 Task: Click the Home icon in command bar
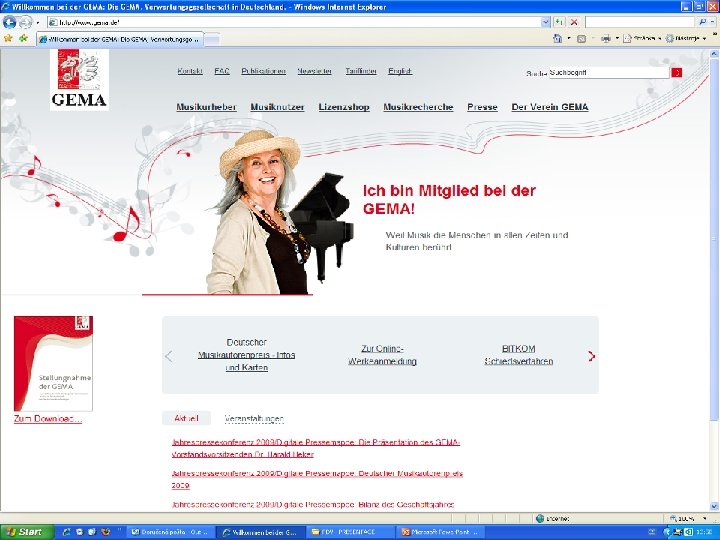(557, 39)
